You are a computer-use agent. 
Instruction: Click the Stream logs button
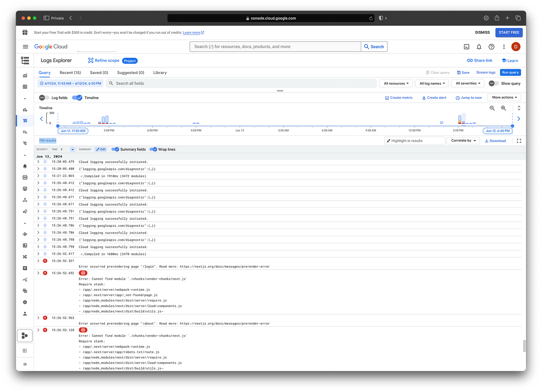pyautogui.click(x=486, y=72)
